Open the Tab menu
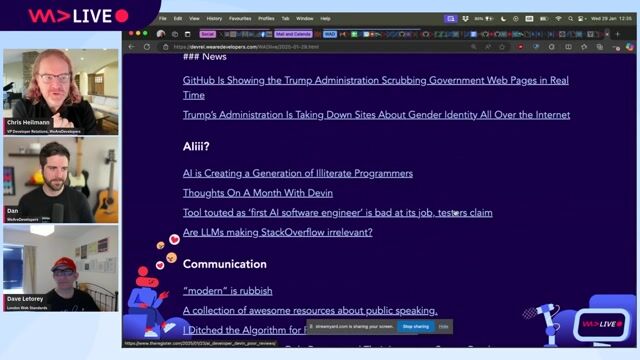This screenshot has height=360, width=640. click(285, 19)
